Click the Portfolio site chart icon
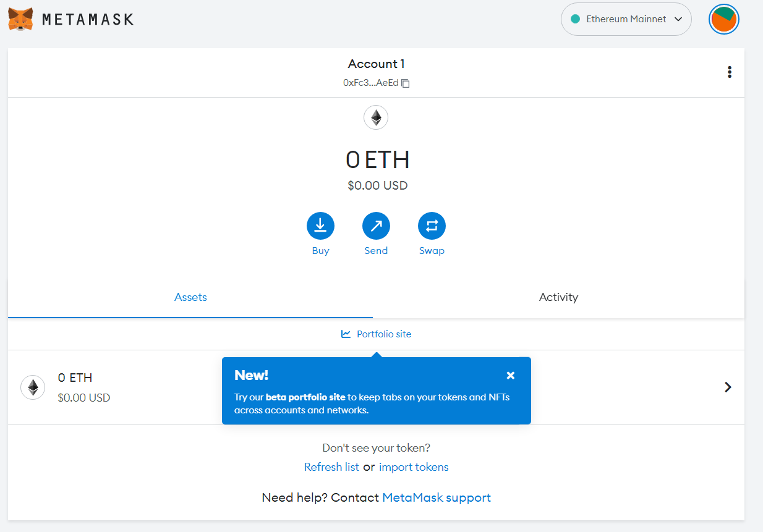The height and width of the screenshot is (532, 763). tap(346, 334)
